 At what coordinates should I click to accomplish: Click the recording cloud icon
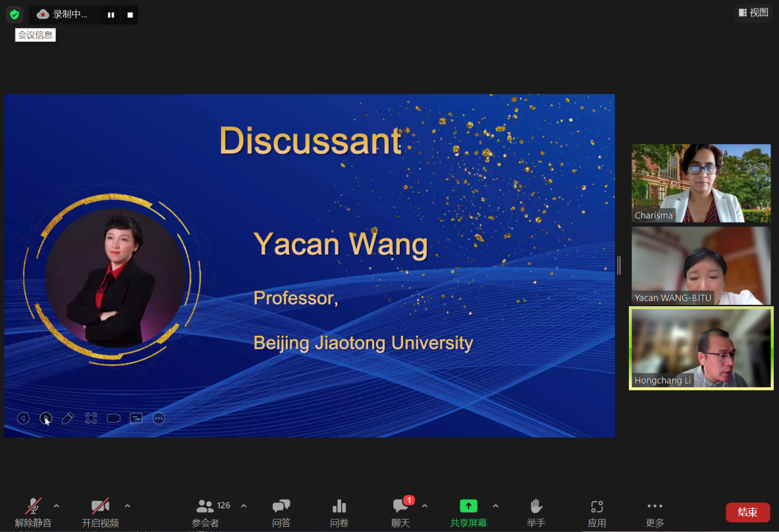pos(43,14)
